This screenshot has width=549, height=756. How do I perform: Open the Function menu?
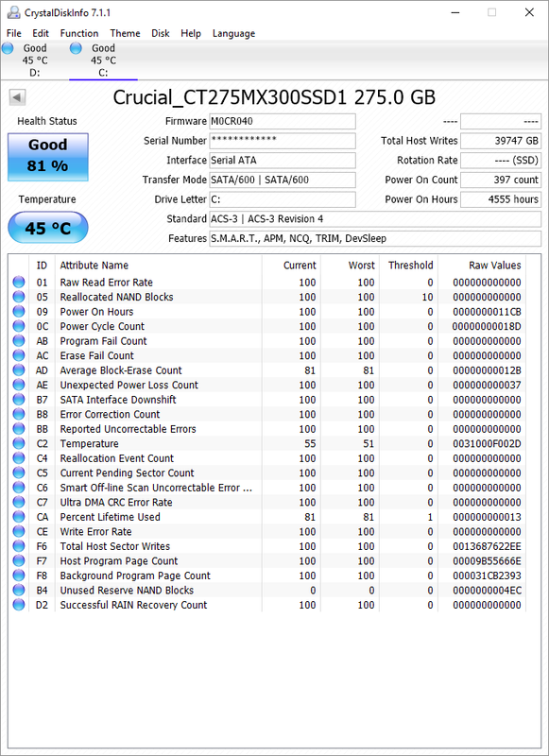pos(79,33)
